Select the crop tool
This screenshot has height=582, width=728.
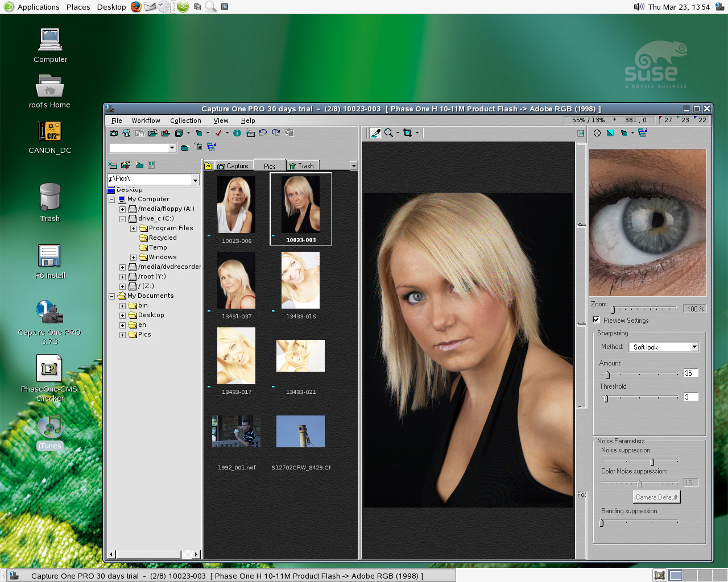(x=407, y=133)
